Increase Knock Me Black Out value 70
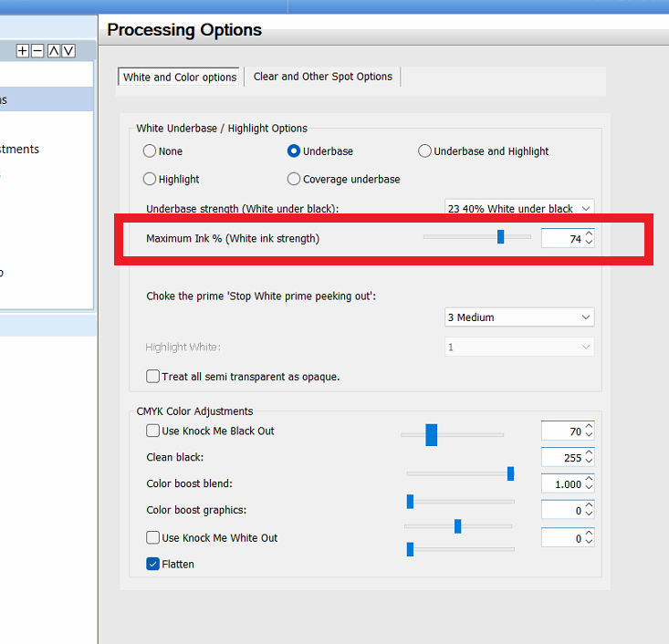 [590, 427]
